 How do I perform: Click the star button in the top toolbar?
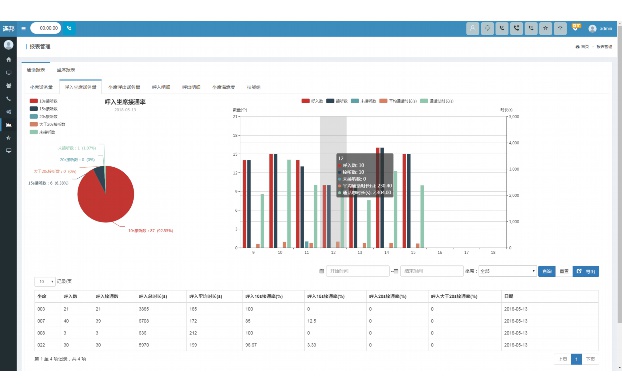pyautogui.click(x=545, y=28)
